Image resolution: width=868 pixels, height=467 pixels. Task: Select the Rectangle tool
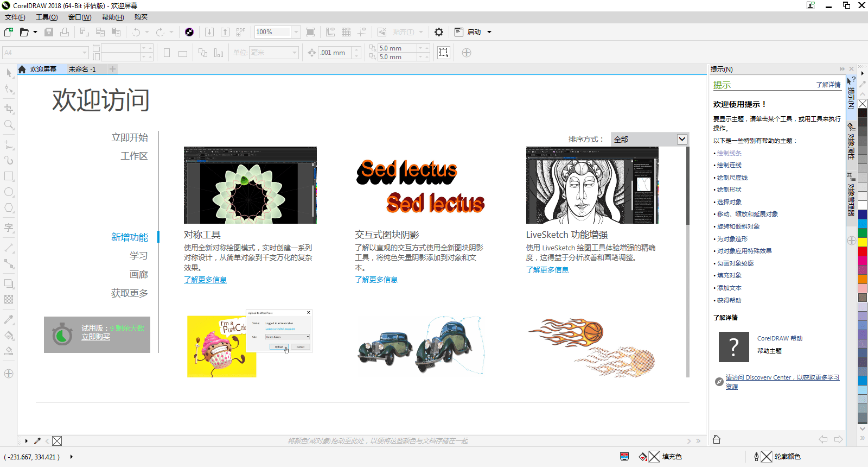pyautogui.click(x=9, y=176)
